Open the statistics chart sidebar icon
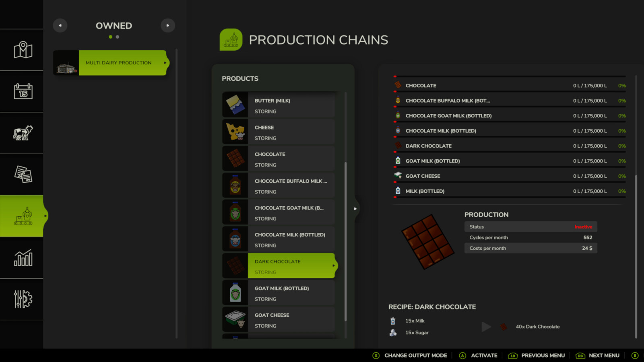Viewport: 644px width, 362px height. [x=23, y=258]
